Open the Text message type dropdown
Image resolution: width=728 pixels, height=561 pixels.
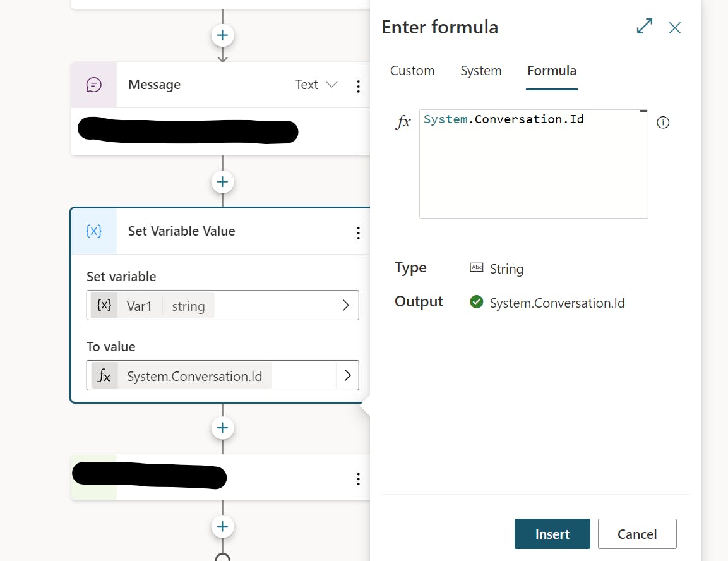[x=316, y=84]
